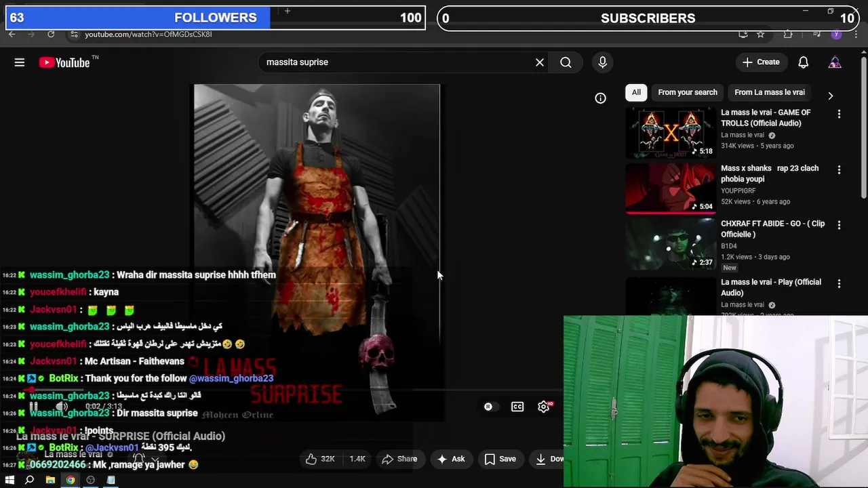The width and height of the screenshot is (868, 488).
Task: Dislike the video with the 1.4K thumbs down
Action: [x=357, y=459]
